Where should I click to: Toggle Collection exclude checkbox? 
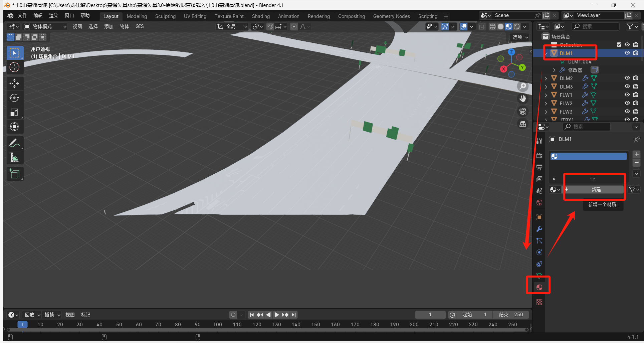click(x=619, y=44)
